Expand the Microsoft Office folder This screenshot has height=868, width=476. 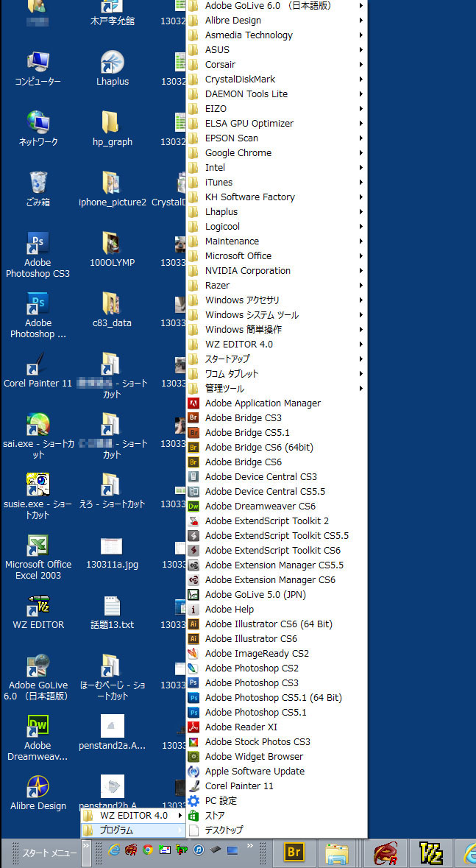click(x=277, y=255)
